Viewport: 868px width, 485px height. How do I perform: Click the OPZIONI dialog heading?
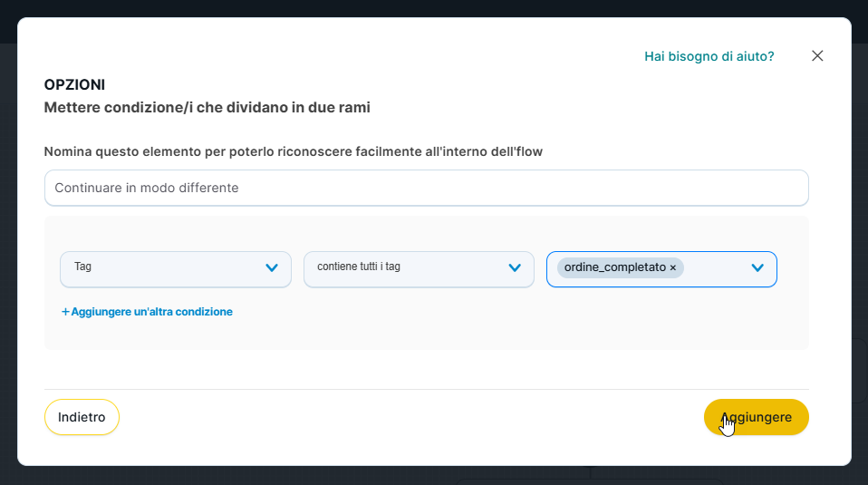click(74, 84)
